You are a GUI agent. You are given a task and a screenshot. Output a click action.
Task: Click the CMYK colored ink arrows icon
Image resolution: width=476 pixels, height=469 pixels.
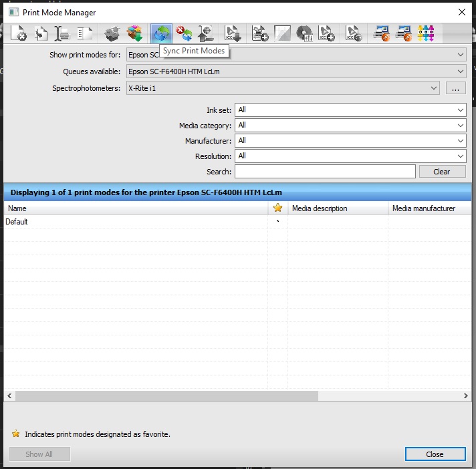(426, 32)
